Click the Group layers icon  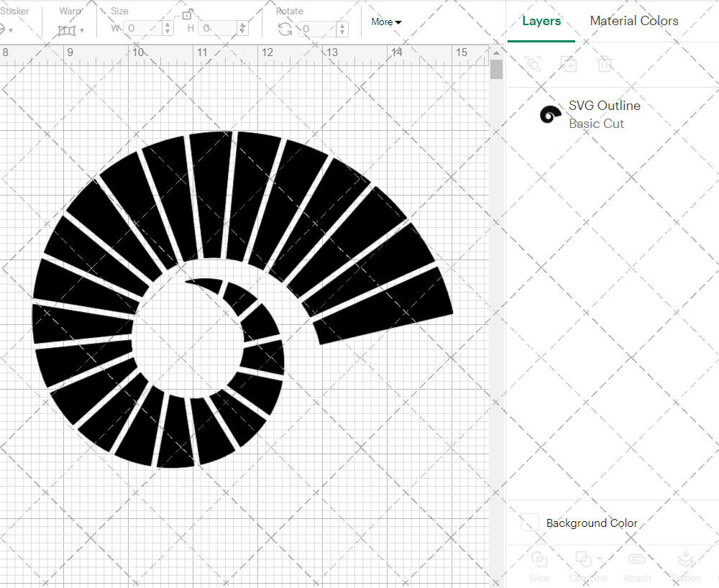(533, 64)
